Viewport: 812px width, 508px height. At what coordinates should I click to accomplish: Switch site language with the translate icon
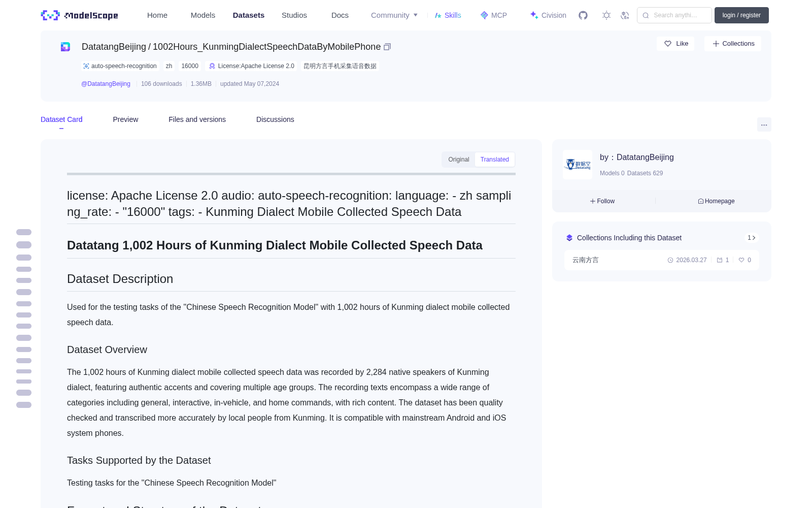tap(625, 15)
